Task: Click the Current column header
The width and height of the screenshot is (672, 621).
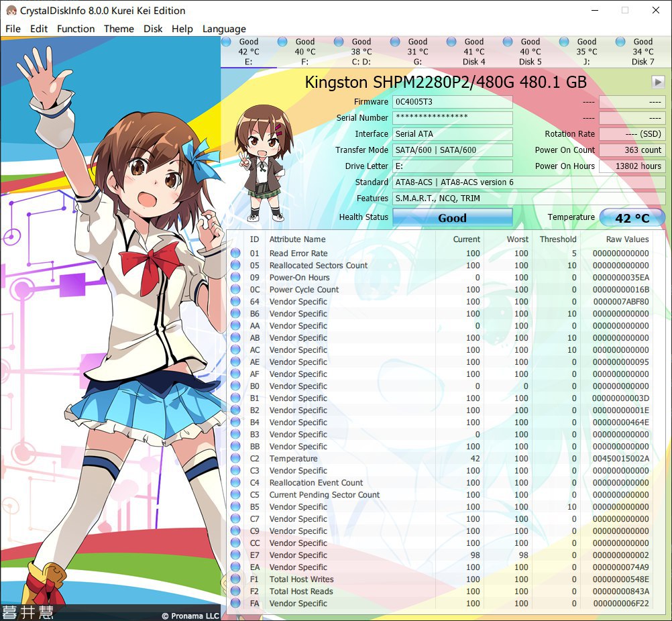Action: coord(467,239)
